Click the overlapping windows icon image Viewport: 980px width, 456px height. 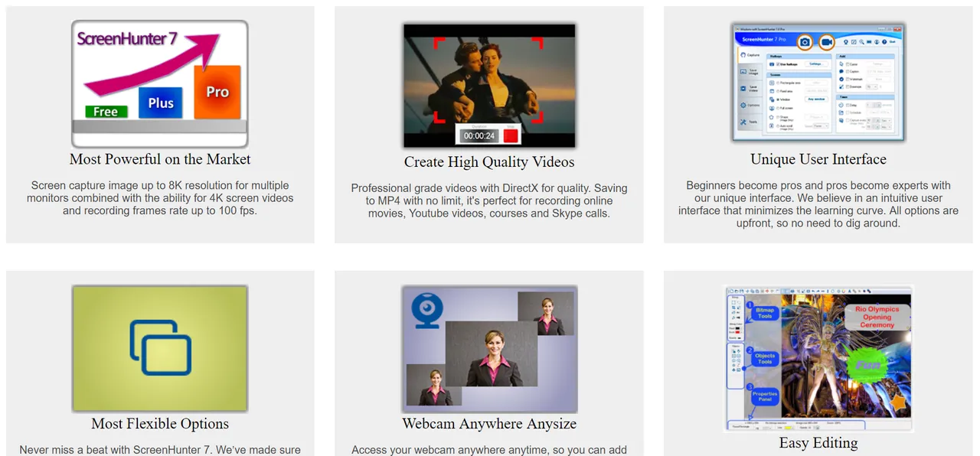[160, 348]
